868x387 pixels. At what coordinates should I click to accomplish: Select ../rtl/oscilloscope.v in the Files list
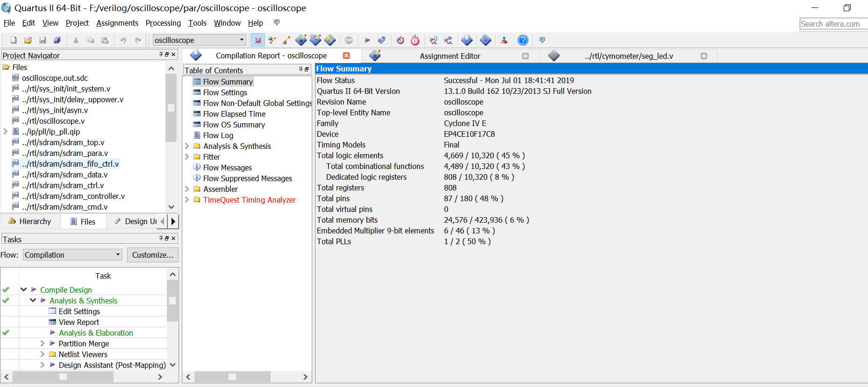pos(53,121)
